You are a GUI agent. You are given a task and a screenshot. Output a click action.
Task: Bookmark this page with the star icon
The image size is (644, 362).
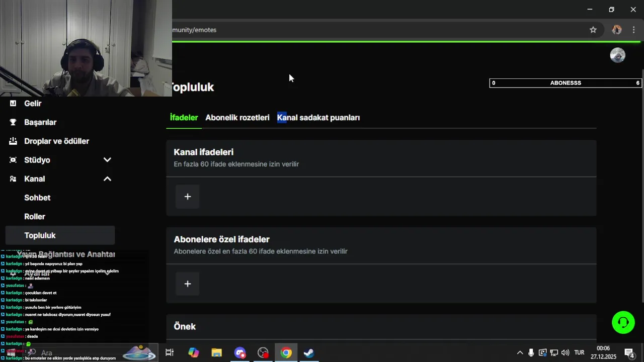pyautogui.click(x=593, y=30)
